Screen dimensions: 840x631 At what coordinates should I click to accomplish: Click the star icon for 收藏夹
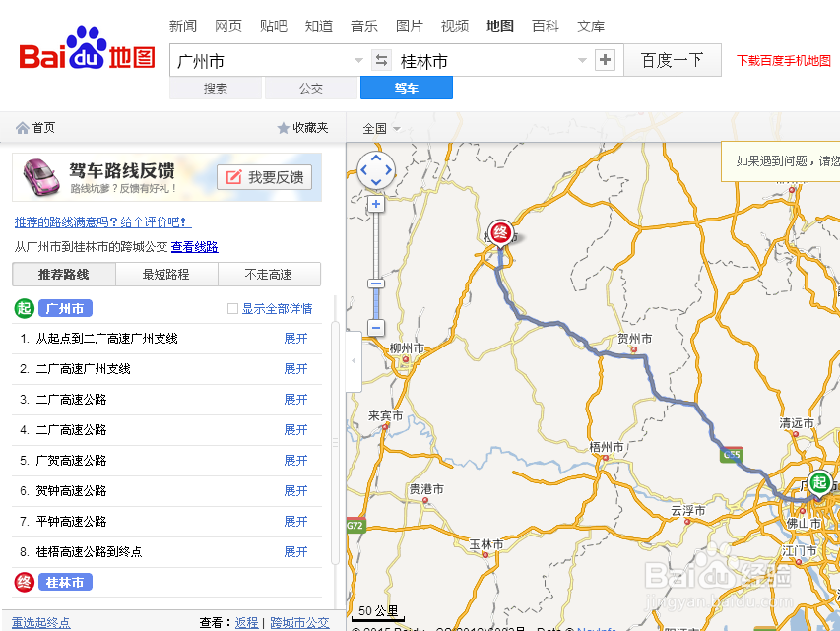point(283,128)
